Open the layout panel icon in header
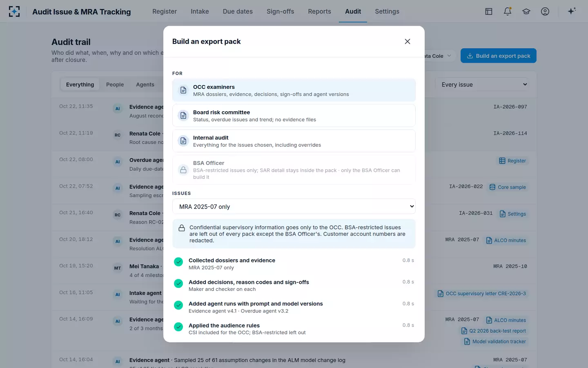Image resolution: width=588 pixels, height=368 pixels. click(x=489, y=11)
